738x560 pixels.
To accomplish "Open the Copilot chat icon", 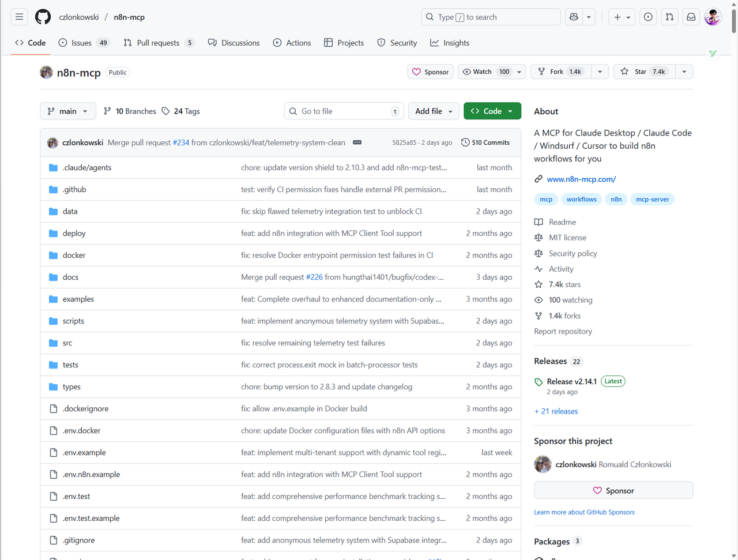I will pos(574,17).
